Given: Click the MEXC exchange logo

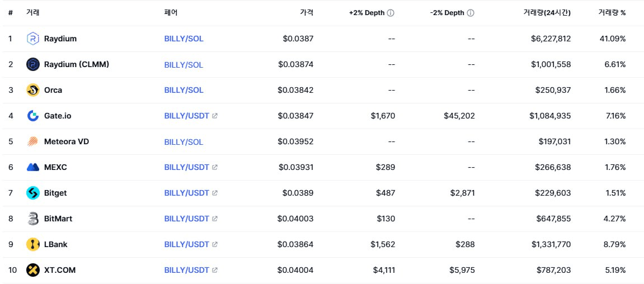Looking at the screenshot, I should pos(33,168).
